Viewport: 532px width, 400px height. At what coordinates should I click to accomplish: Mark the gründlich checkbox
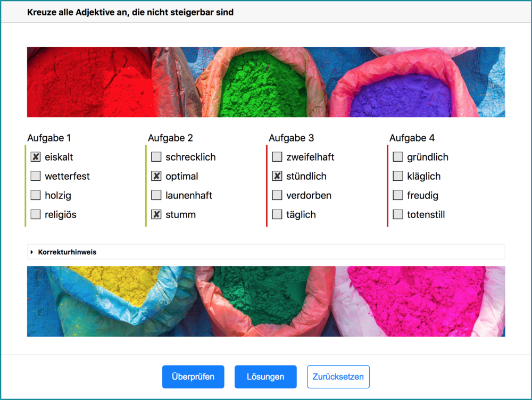[x=398, y=157]
